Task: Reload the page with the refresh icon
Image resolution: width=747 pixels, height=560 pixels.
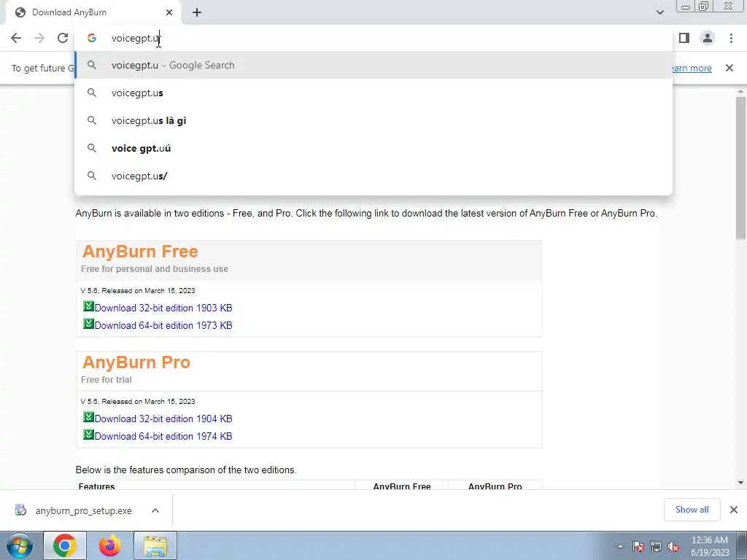Action: point(63,38)
